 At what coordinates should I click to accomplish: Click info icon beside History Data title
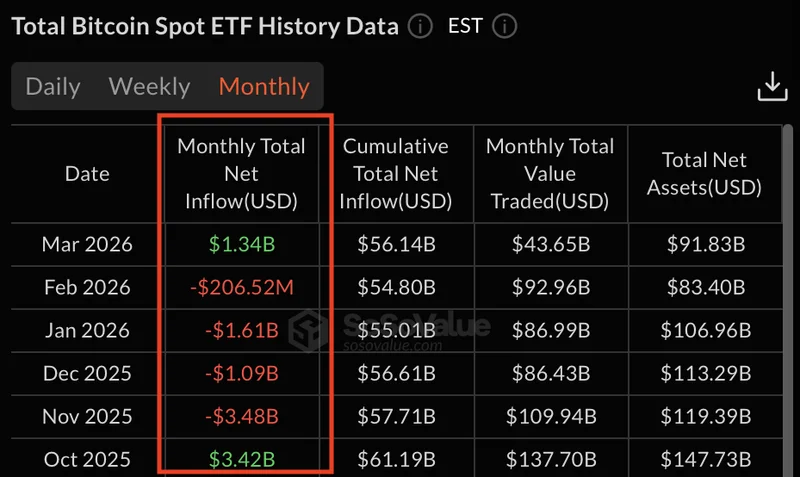point(421,26)
